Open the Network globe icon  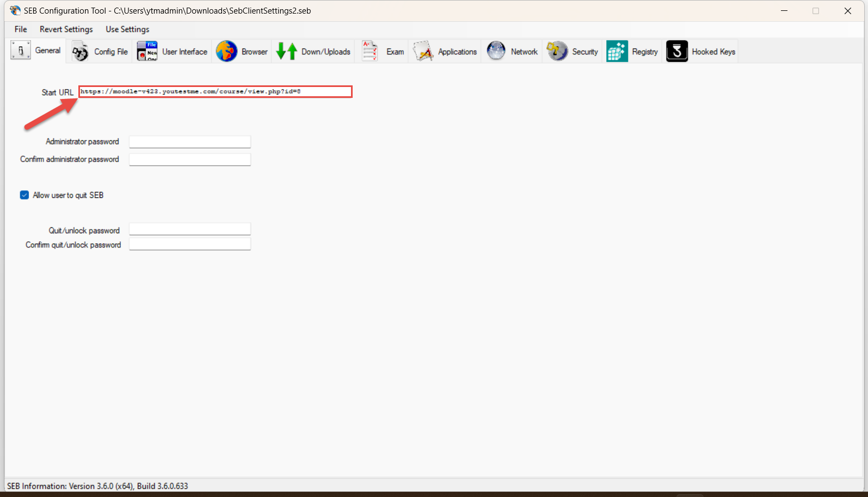(x=496, y=52)
